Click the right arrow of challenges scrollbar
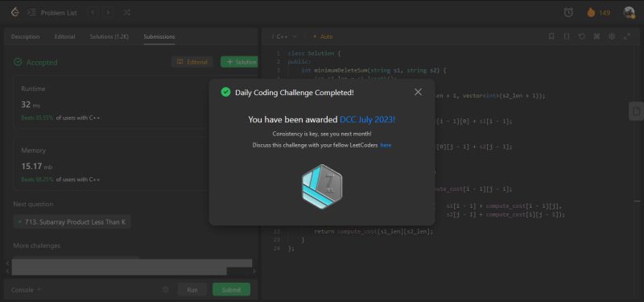Screen dimensions: 644x302 tap(254, 271)
